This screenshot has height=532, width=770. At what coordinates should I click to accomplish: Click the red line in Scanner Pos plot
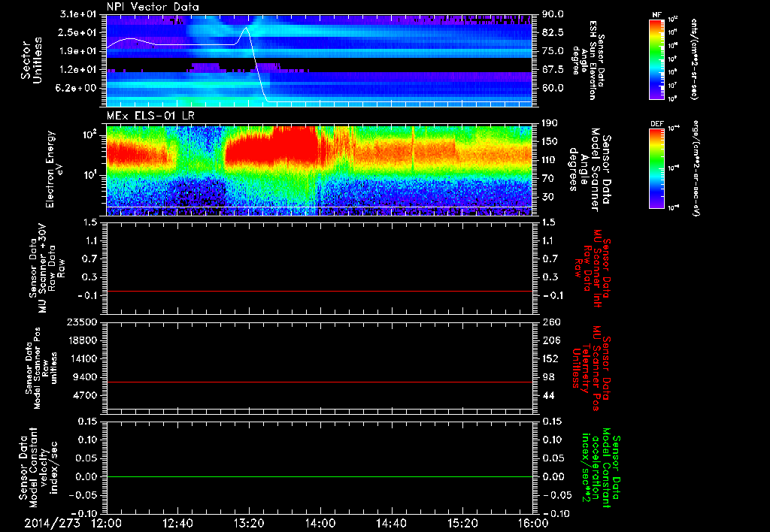pyautogui.click(x=320, y=382)
